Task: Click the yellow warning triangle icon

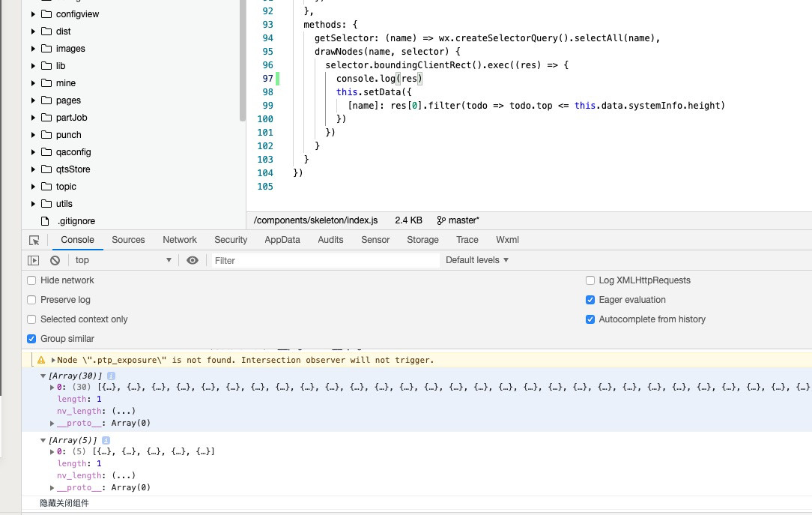Action: click(41, 361)
